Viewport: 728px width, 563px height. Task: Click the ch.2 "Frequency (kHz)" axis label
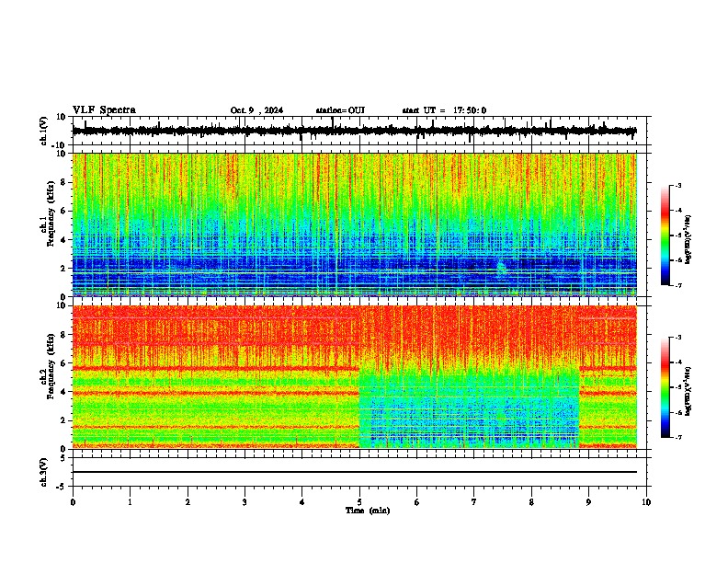(51, 366)
